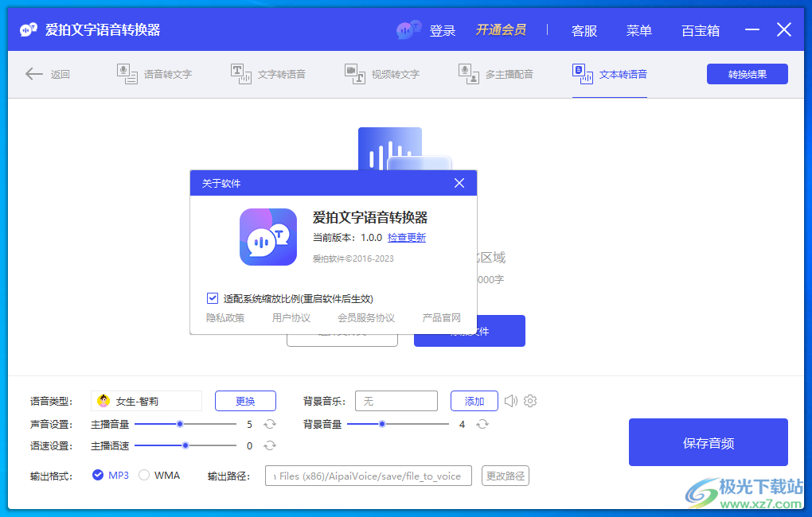Viewport: 812px width, 517px height.
Task: Click 开通会员 link
Action: 501,30
